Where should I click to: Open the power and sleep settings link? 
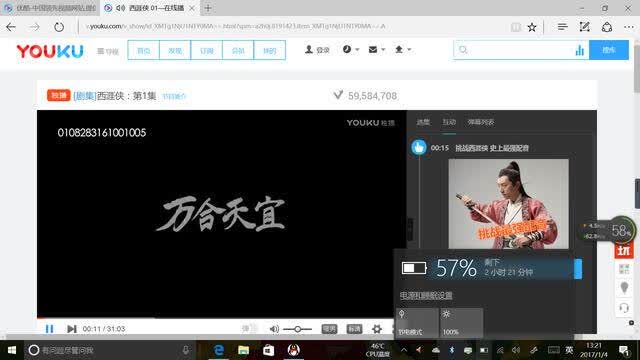426,296
